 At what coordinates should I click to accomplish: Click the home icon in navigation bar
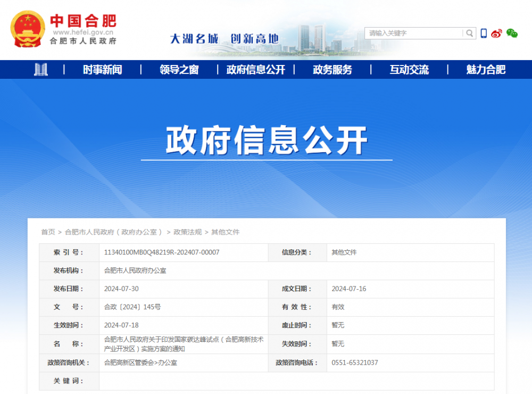point(41,69)
